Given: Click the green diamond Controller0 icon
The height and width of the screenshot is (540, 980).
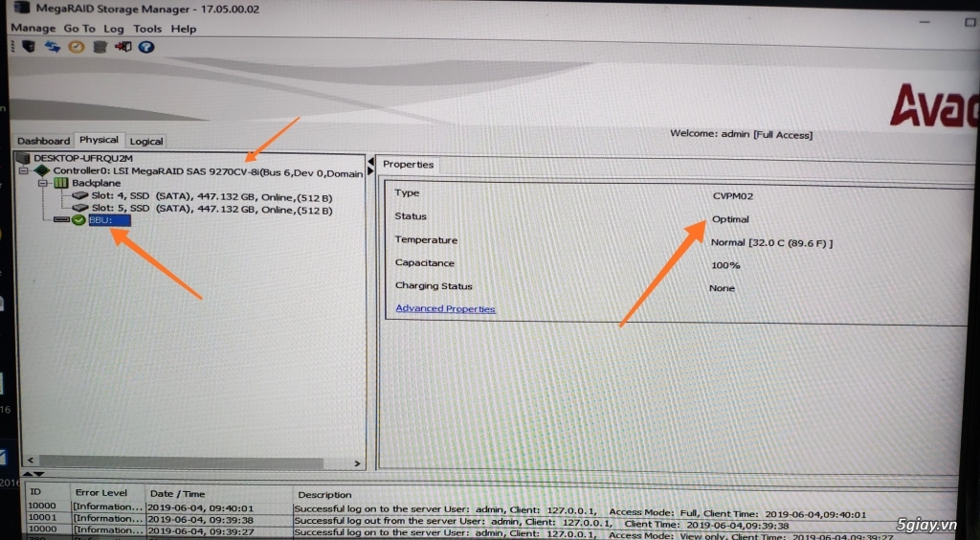Looking at the screenshot, I should (x=42, y=170).
